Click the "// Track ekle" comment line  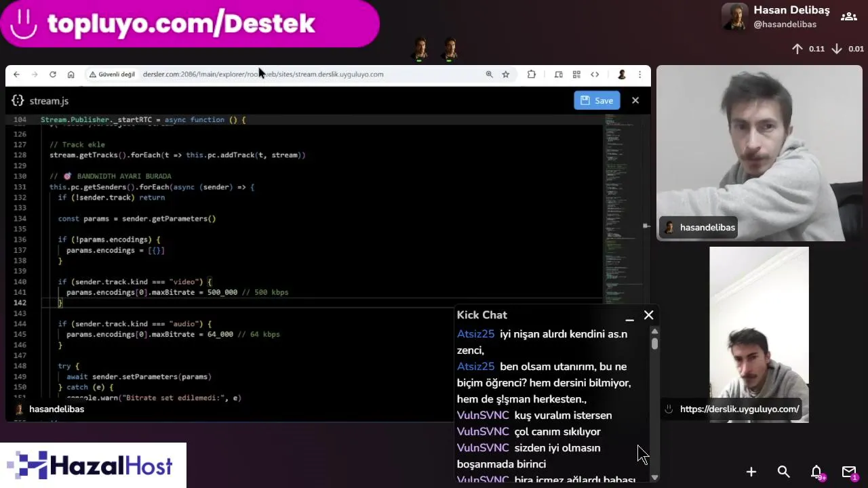click(77, 144)
